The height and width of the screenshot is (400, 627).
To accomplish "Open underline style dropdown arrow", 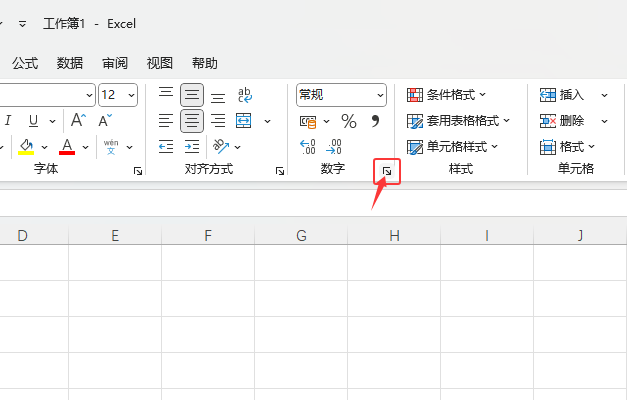I will [52, 121].
